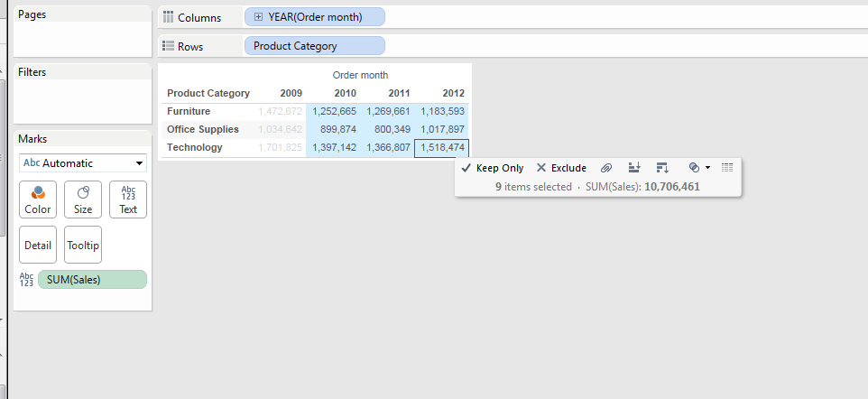Click the Marks card title
This screenshot has width=868, height=399.
point(32,138)
